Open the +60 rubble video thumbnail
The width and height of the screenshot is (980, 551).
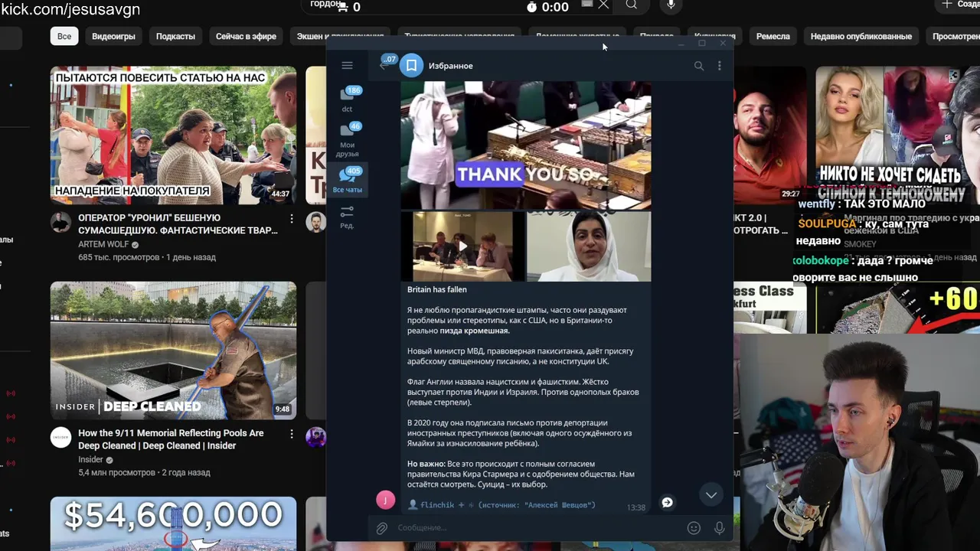(897, 308)
